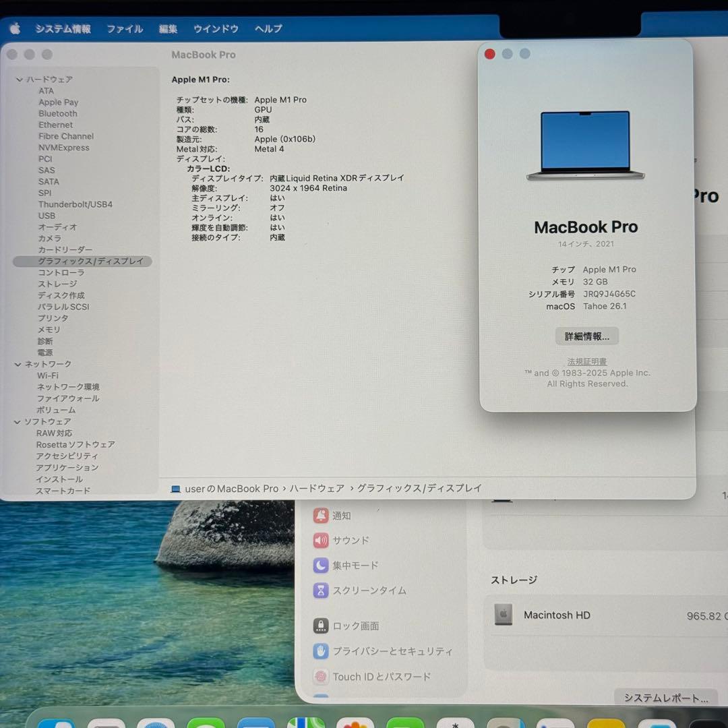Close the About MacBook Pro window
Screen dimensions: 728x728
click(x=490, y=55)
